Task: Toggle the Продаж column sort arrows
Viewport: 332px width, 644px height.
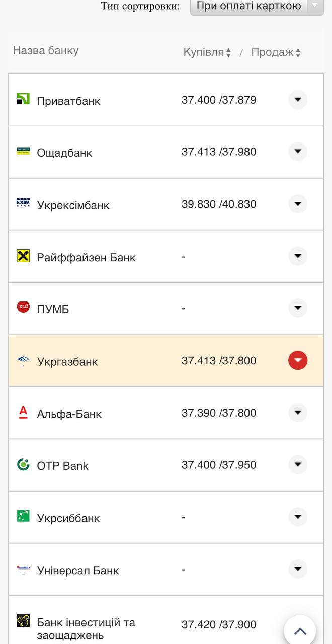Action: coord(299,51)
